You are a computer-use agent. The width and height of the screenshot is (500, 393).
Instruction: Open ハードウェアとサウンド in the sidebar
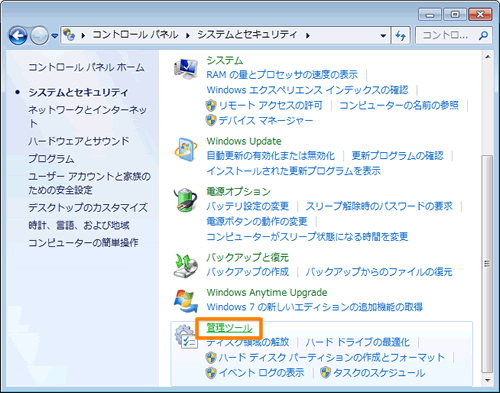point(79,141)
